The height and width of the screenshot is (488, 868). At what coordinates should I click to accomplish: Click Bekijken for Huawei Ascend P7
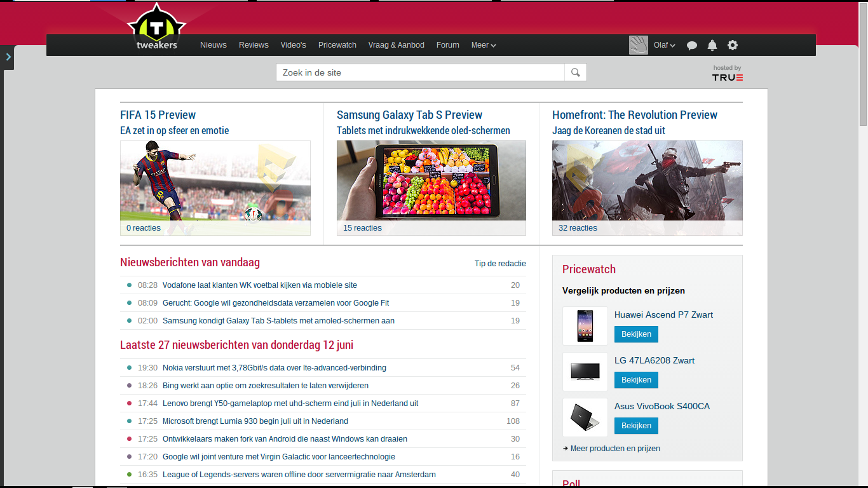point(636,334)
